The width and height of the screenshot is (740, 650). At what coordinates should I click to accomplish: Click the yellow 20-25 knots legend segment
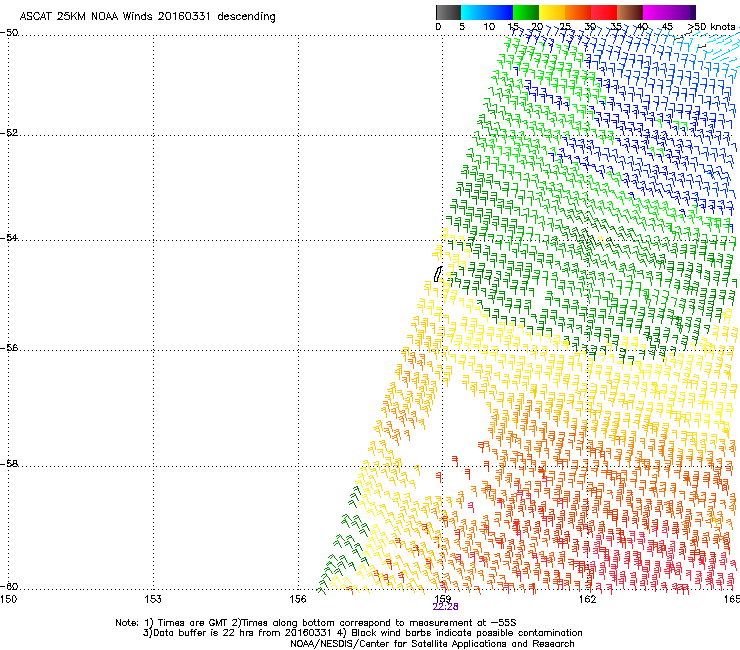click(x=552, y=12)
